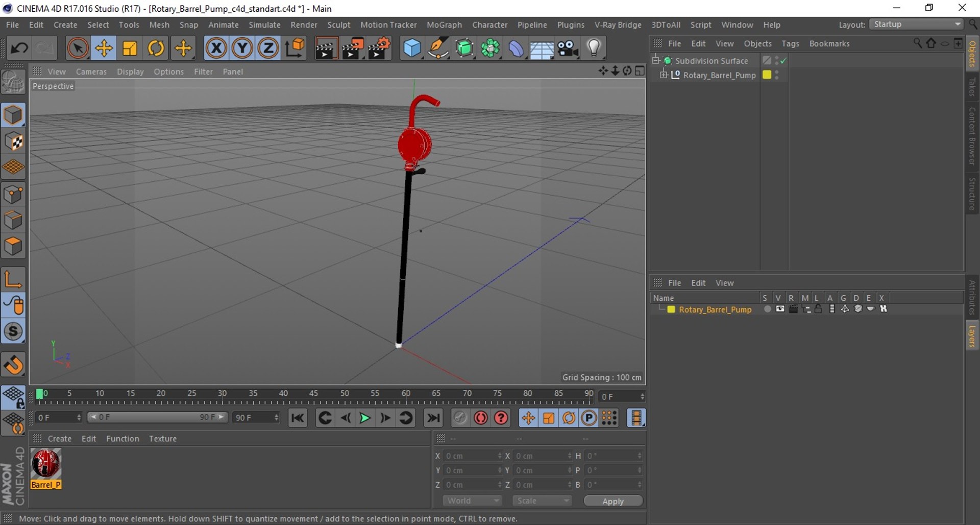Switch to Points mode
This screenshot has width=980, height=525.
(13, 195)
